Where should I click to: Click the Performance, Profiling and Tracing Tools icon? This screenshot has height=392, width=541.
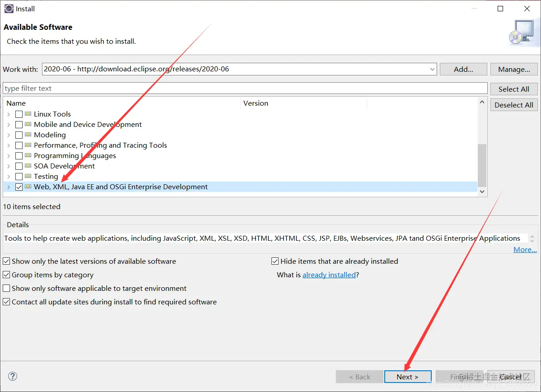(x=28, y=145)
